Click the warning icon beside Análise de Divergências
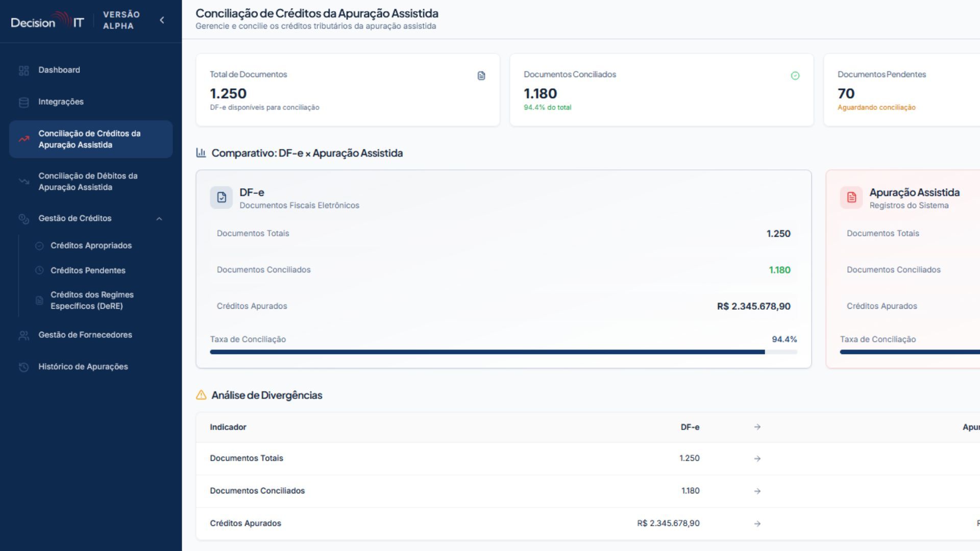This screenshot has height=551, width=980. click(x=201, y=395)
